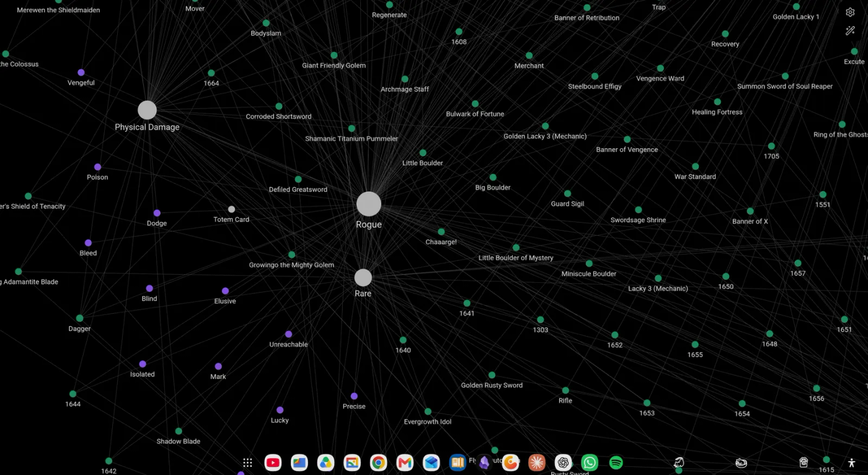Click the Little Boulder node

[x=423, y=153]
